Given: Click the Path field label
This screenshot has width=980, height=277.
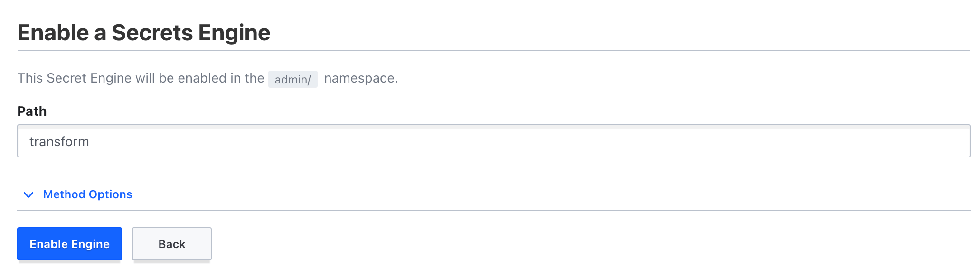Looking at the screenshot, I should (32, 111).
